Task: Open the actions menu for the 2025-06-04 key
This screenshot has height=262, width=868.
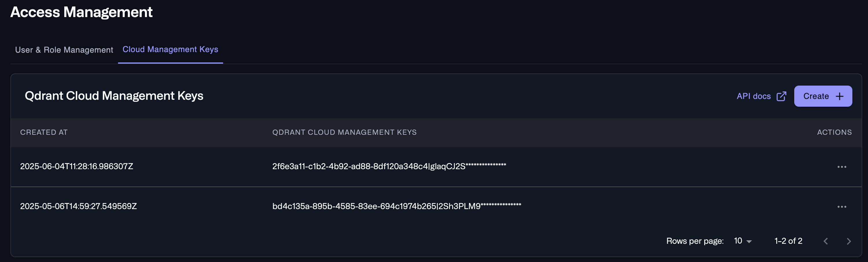Action: pyautogui.click(x=842, y=166)
